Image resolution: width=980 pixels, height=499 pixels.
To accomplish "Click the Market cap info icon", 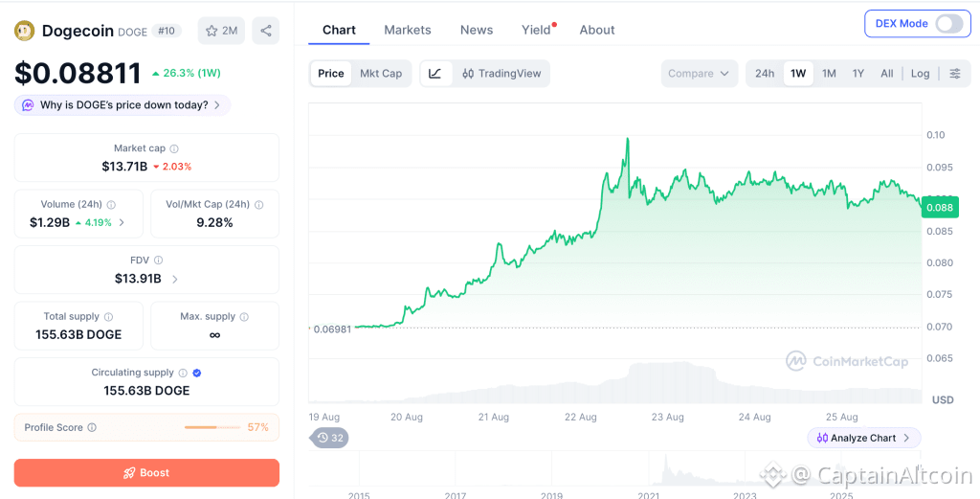I will (174, 148).
